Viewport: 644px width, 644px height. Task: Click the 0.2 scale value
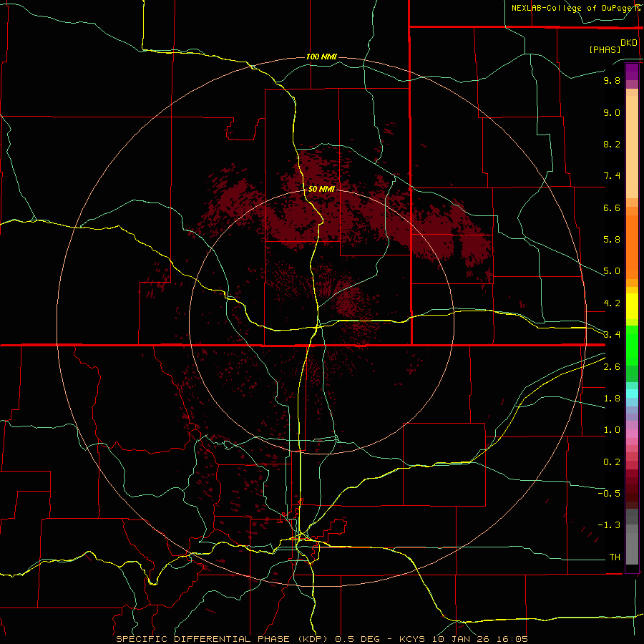click(612, 462)
